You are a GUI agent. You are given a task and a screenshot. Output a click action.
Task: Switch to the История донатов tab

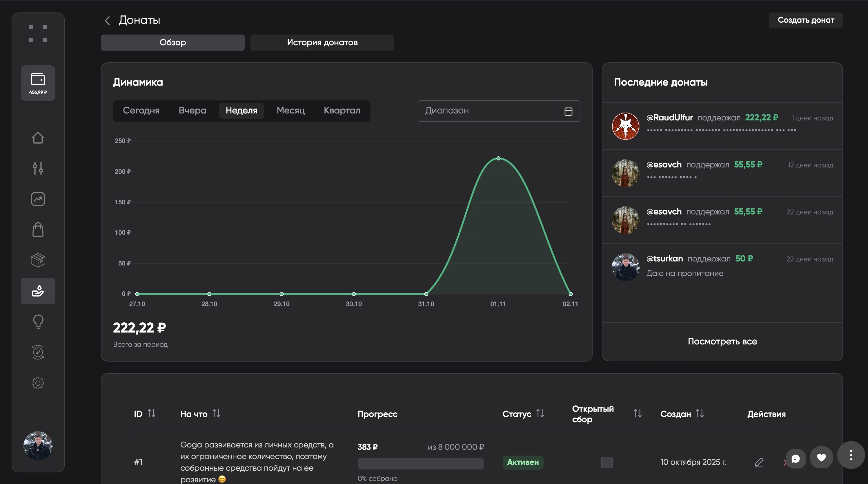322,42
